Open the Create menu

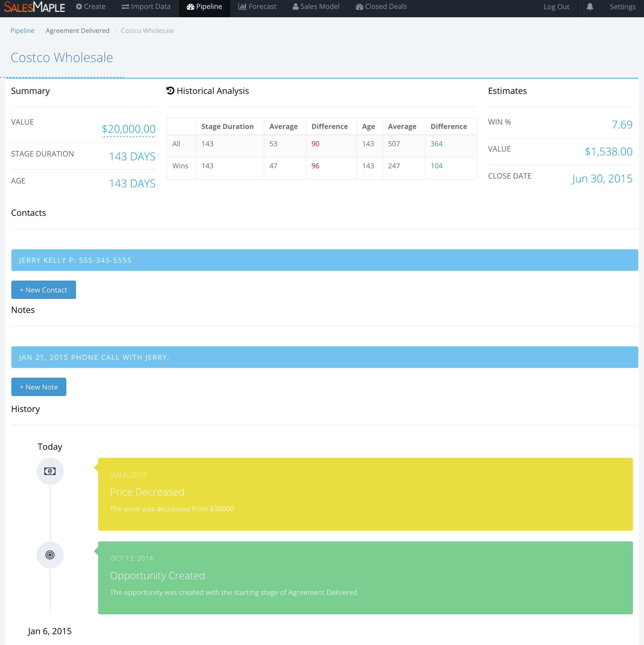point(90,7)
